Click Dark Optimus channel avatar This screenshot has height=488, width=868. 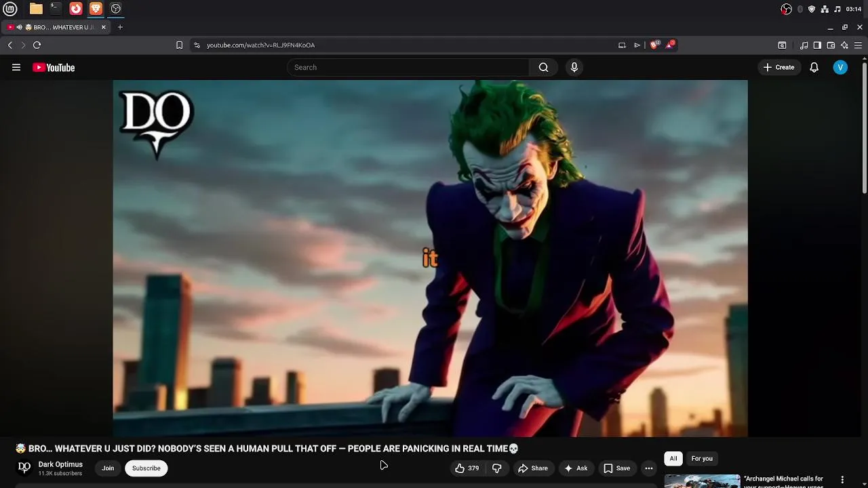coord(24,468)
